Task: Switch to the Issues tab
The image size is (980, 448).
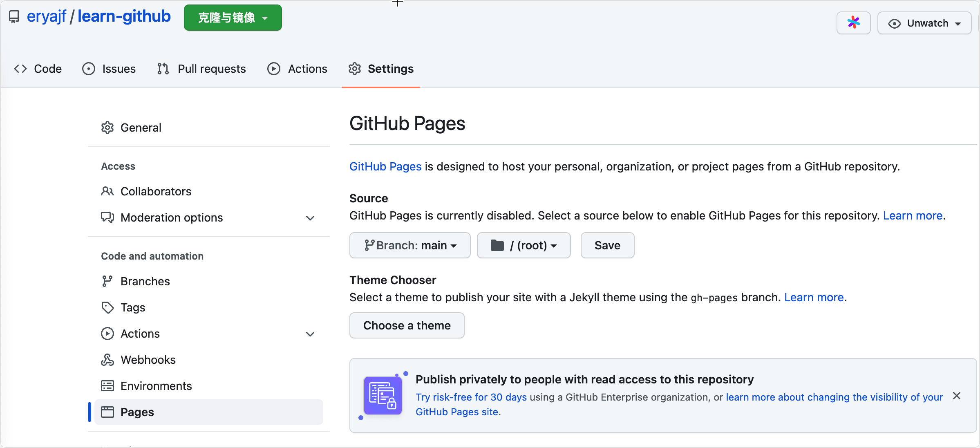Action: click(x=109, y=69)
